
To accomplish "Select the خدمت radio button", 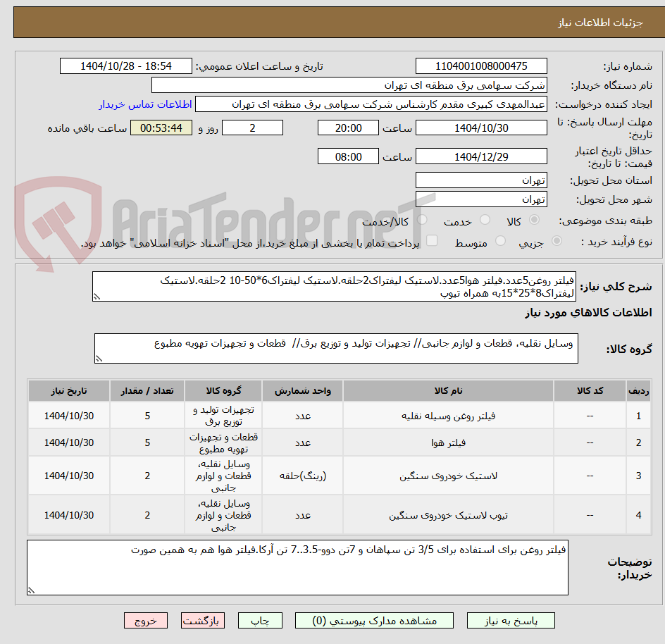I will [x=485, y=220].
